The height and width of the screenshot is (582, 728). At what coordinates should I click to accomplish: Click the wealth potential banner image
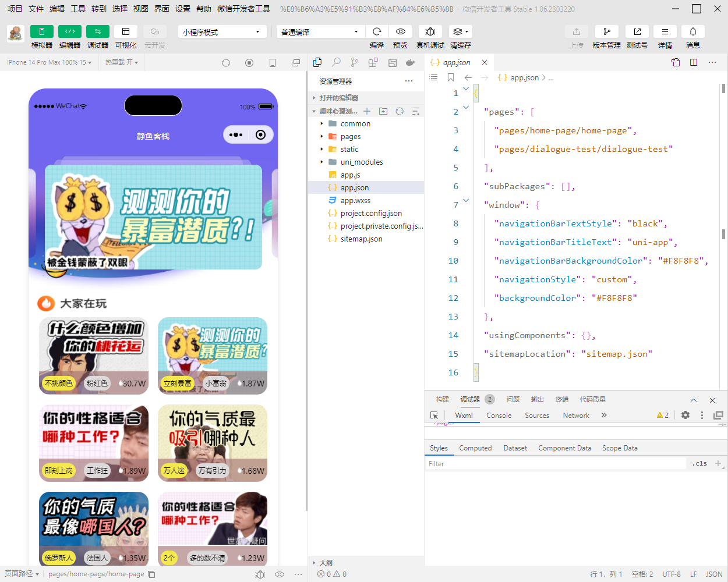pos(153,217)
